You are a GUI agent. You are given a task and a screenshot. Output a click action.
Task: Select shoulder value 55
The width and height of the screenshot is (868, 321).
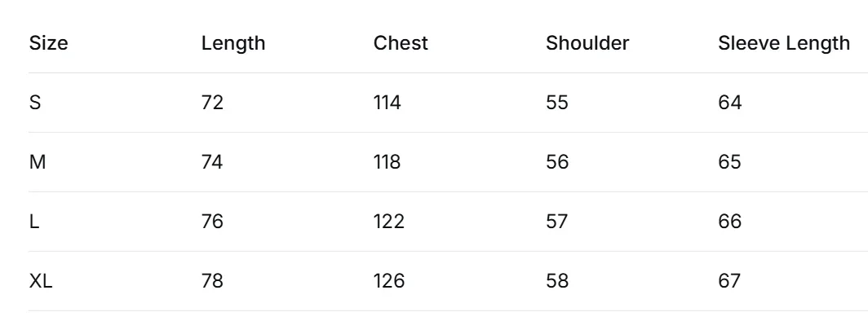(x=557, y=103)
